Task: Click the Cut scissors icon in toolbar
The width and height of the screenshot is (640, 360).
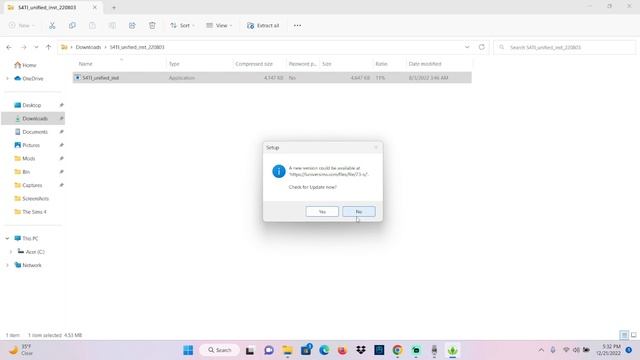Action: pyautogui.click(x=52, y=25)
